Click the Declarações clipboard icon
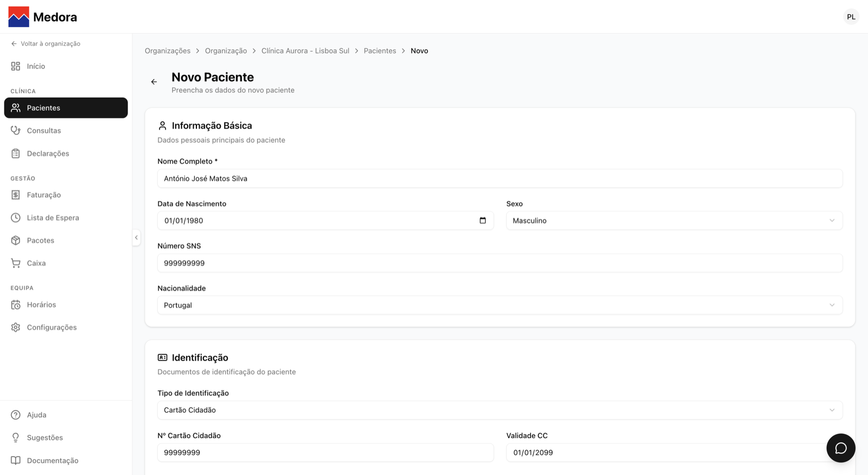The height and width of the screenshot is (475, 868). tap(16, 154)
